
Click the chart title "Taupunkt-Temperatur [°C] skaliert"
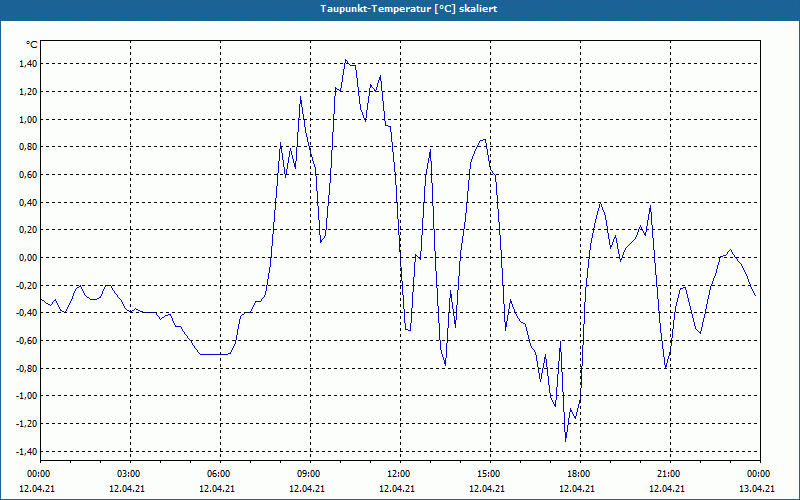[x=409, y=9]
